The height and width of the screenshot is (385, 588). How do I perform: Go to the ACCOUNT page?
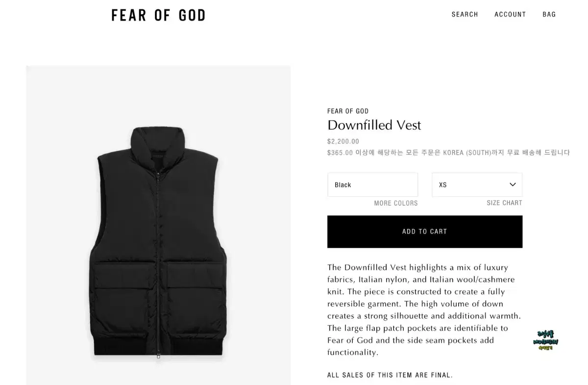coord(510,14)
